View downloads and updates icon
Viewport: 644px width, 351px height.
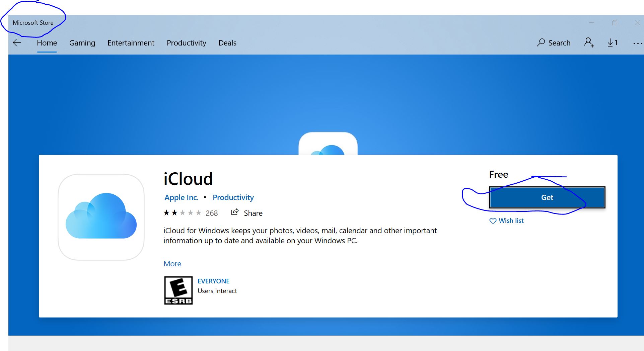pyautogui.click(x=613, y=42)
